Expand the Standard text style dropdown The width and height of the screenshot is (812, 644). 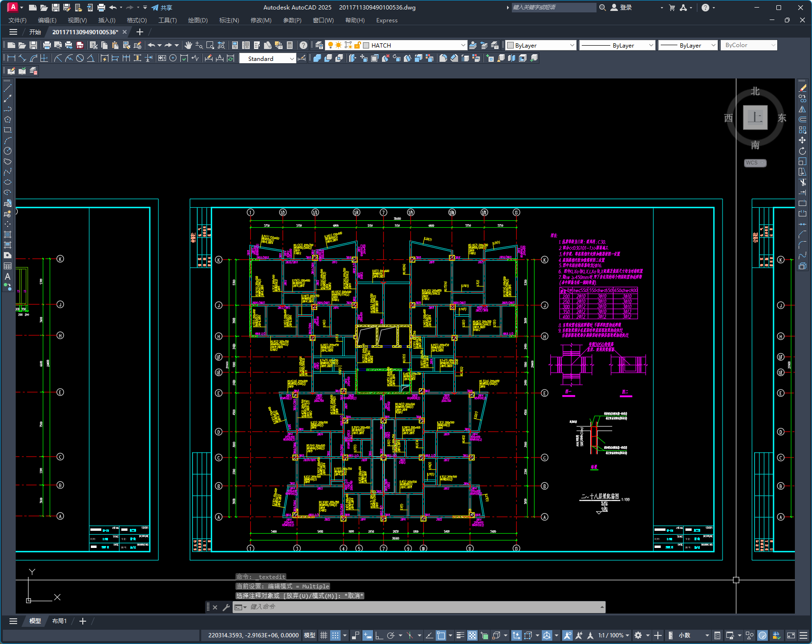[x=292, y=59]
